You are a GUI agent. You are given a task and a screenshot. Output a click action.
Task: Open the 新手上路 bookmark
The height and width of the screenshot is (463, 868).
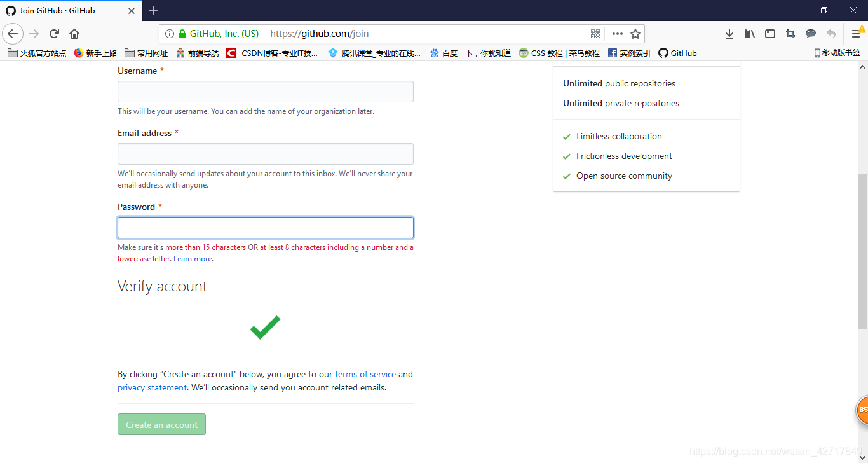[95, 53]
